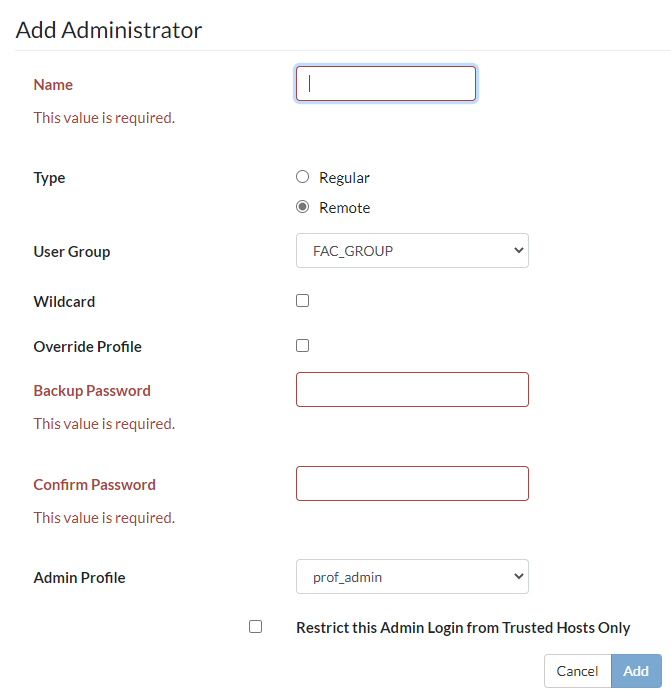The image size is (671, 699).
Task: Click the red Name field label
Action: coord(53,85)
